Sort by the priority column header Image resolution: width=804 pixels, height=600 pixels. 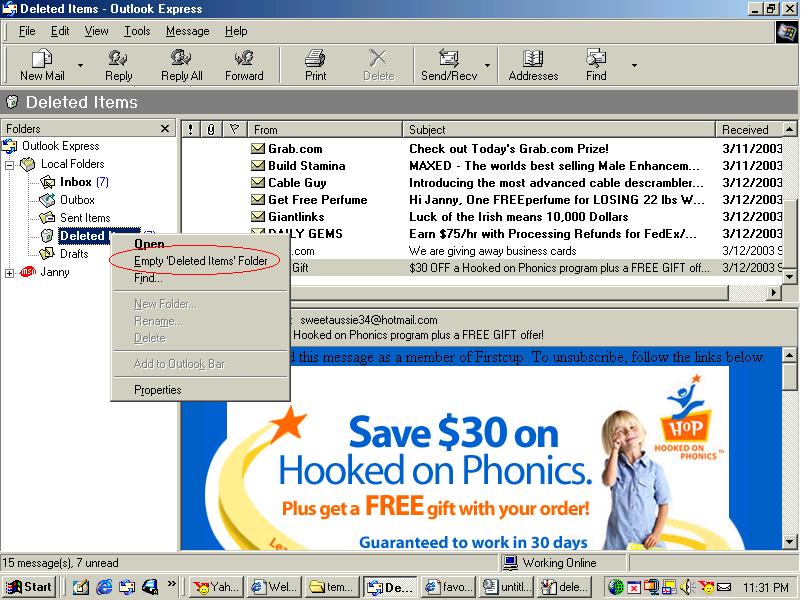point(190,129)
